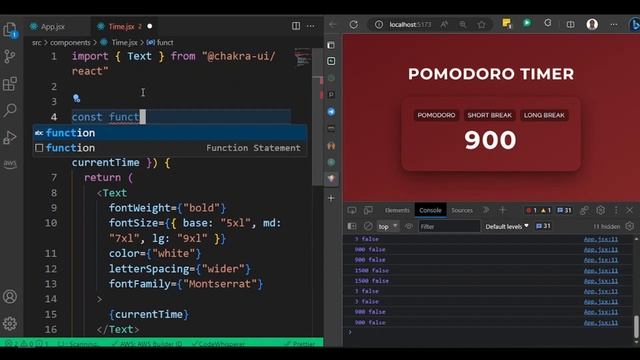Screen dimensions: 640x360
Task: Click the 'components' breadcrumb
Action: pyautogui.click(x=70, y=42)
